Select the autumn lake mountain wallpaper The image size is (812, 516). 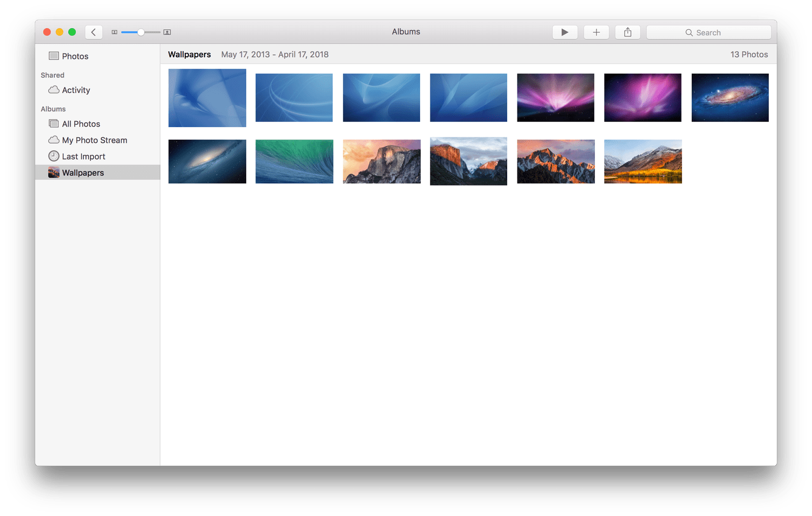[643, 162]
